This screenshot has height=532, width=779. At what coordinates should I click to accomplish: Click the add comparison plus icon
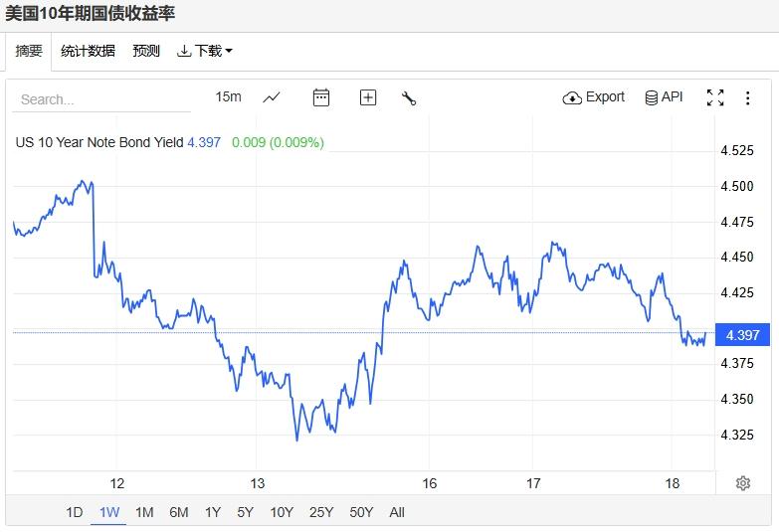[x=368, y=97]
